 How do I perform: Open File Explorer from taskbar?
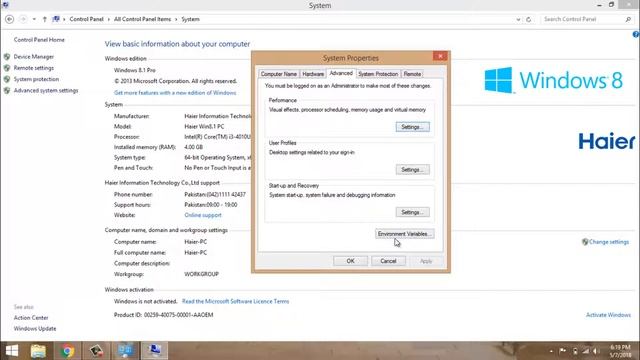coord(38,351)
